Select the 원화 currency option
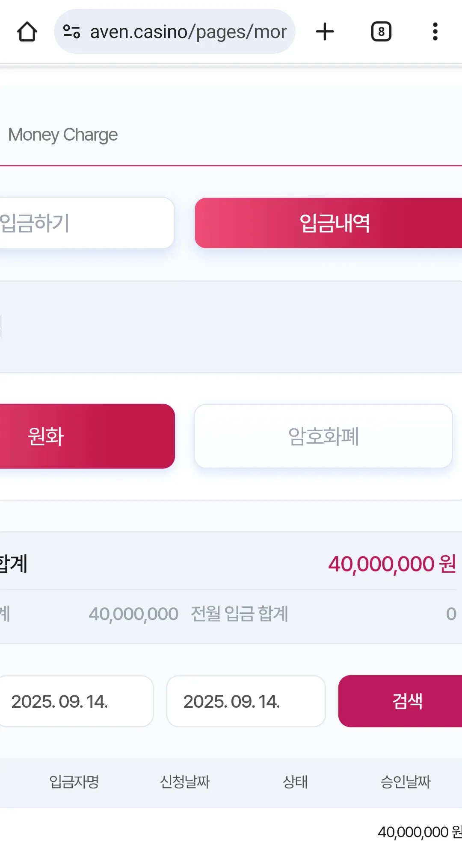The height and width of the screenshot is (868, 462). click(87, 436)
